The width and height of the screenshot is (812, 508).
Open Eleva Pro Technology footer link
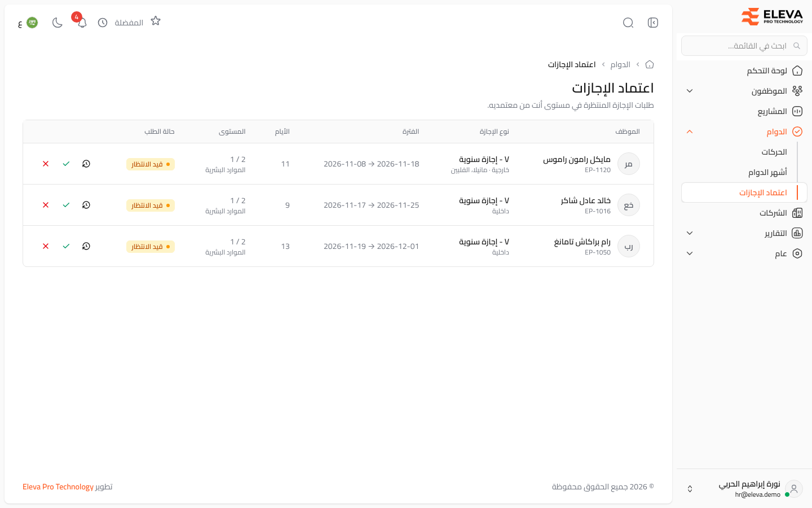(58, 487)
